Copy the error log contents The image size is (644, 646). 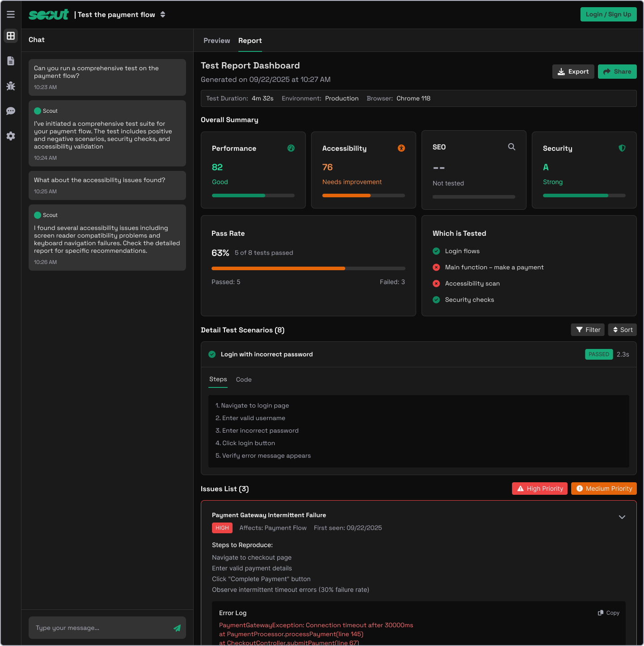(609, 613)
